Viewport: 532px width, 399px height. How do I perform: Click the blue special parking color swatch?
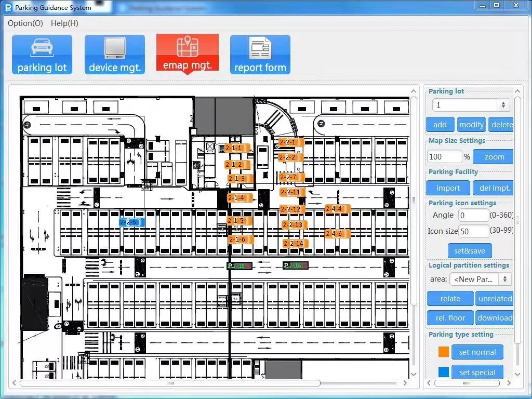point(444,372)
